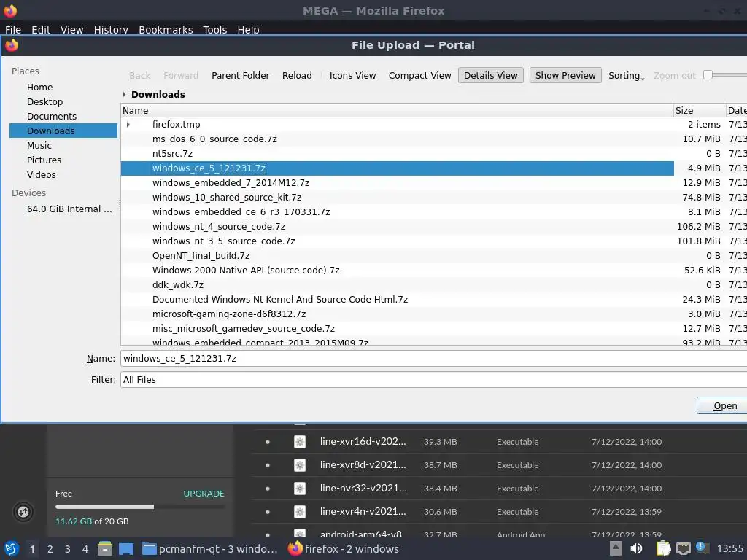Screen dimensions: 747x560
Task: Open the Sorting dropdown
Action: 626,75
